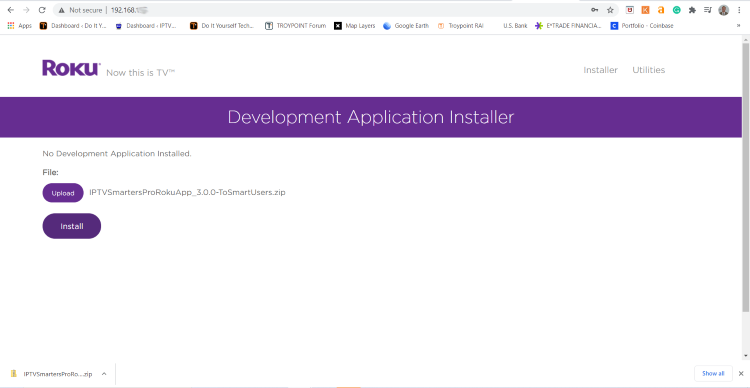Reload the page with the refresh icon
This screenshot has width=750, height=388.
(42, 10)
